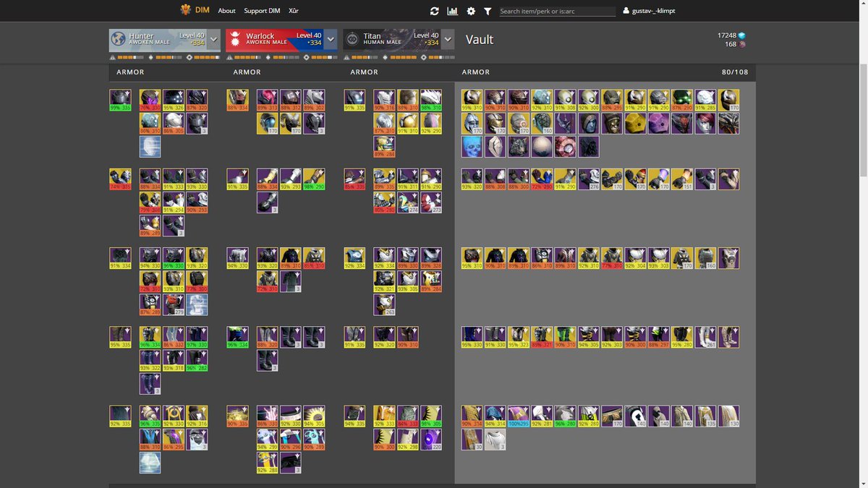This screenshot has width=868, height=488.
Task: Click the DIM logo icon
Action: (186, 10)
